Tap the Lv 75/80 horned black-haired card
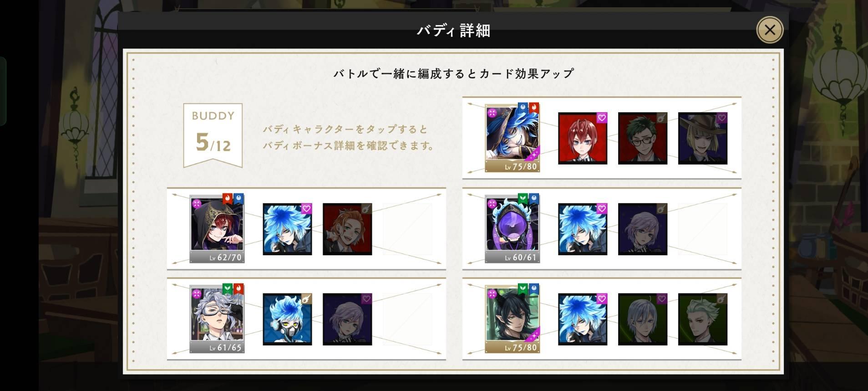 [x=513, y=319]
